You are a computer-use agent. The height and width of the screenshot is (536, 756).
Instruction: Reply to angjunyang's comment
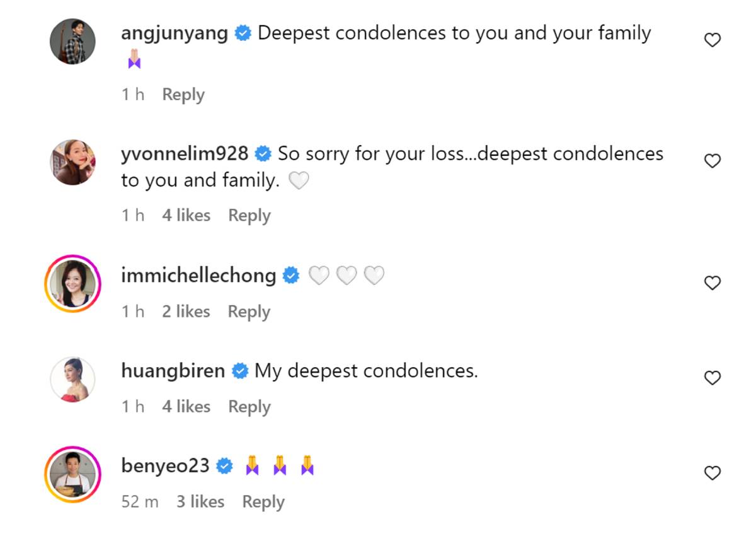pyautogui.click(x=183, y=93)
